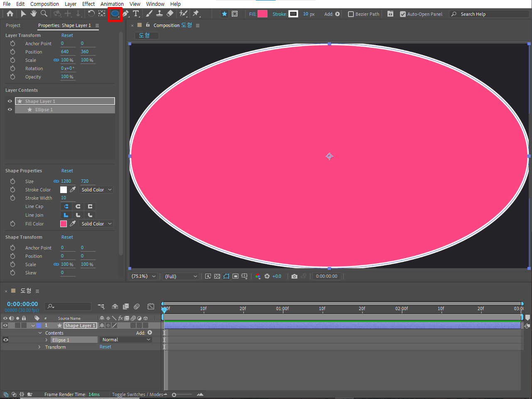532x399 pixels.
Task: Toggle Shape Layer 1 visibility eye in timeline
Action: 5,326
